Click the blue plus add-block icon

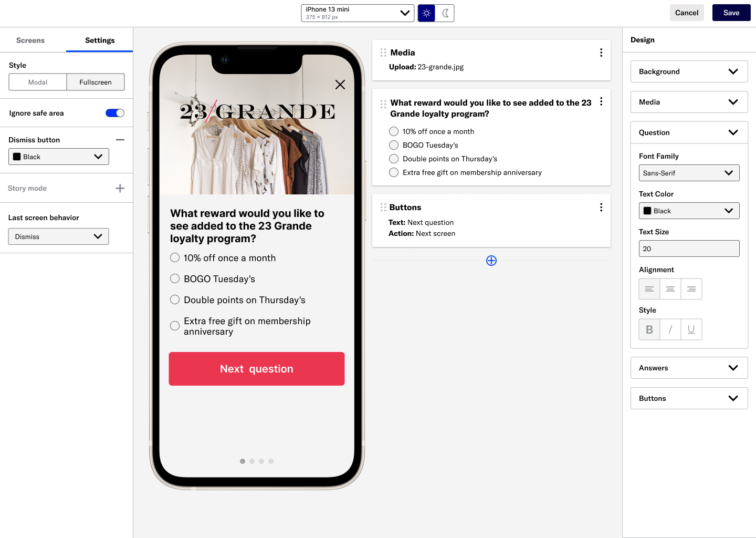pyautogui.click(x=491, y=261)
